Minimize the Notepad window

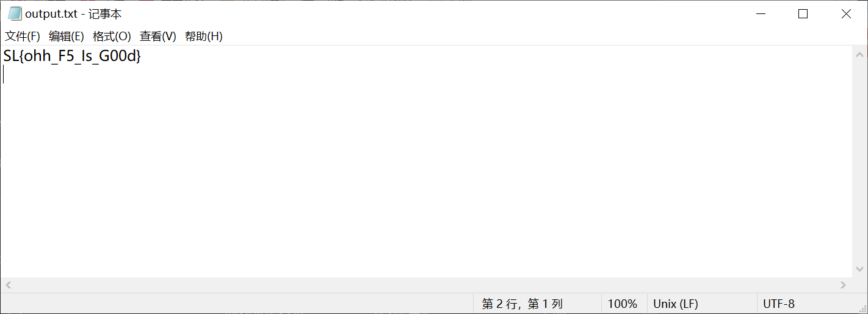761,14
